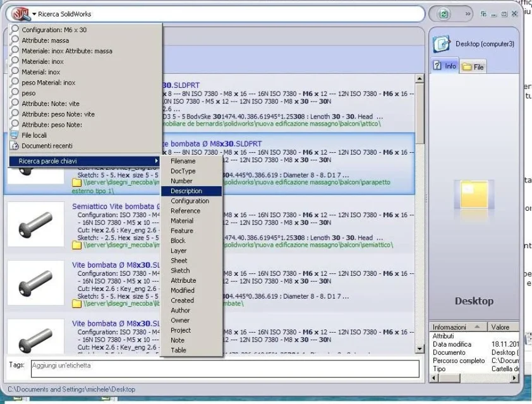Screen dimensions: 532x404
Task: Click the 'Data modifica' info row
Action: pyautogui.click(x=475, y=344)
